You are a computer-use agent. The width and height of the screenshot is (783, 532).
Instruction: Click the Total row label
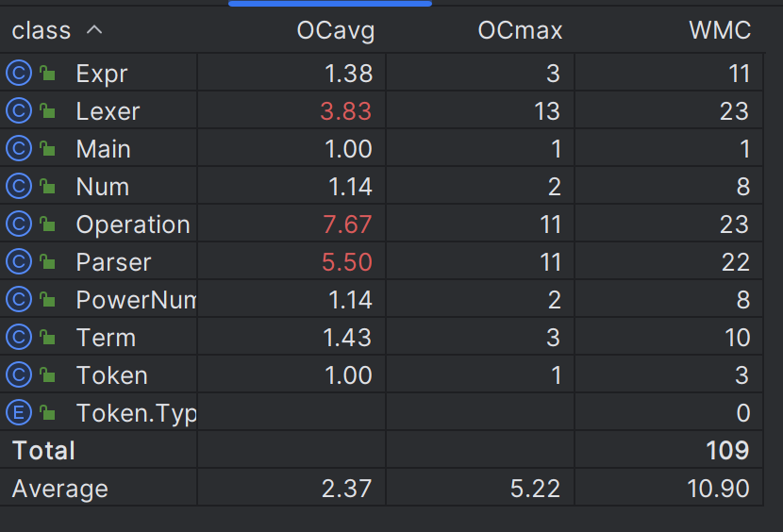pos(43,451)
